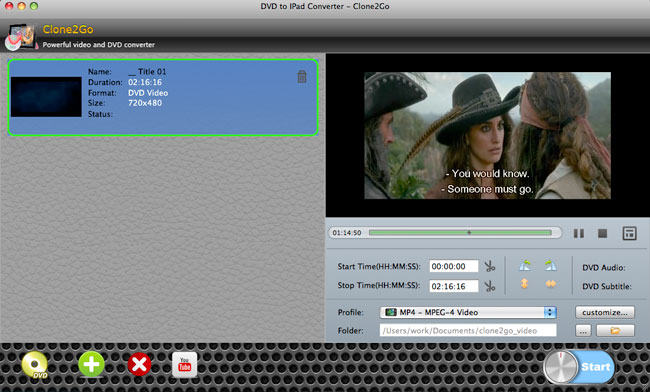The image size is (650, 392).
Task: Load a DVD with the disc icon
Action: 34,365
